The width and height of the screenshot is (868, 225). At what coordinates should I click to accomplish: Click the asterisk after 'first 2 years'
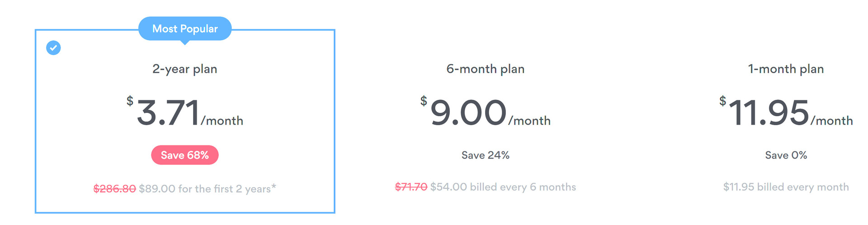pos(274,187)
